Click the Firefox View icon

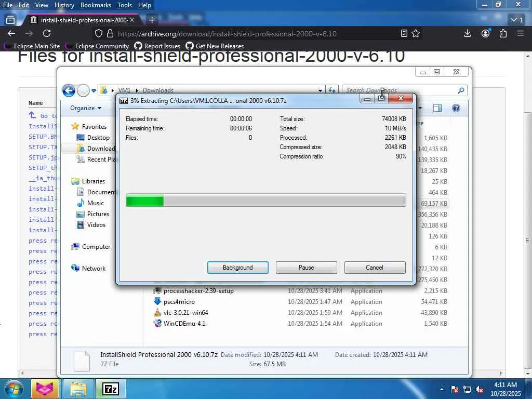(x=10, y=20)
